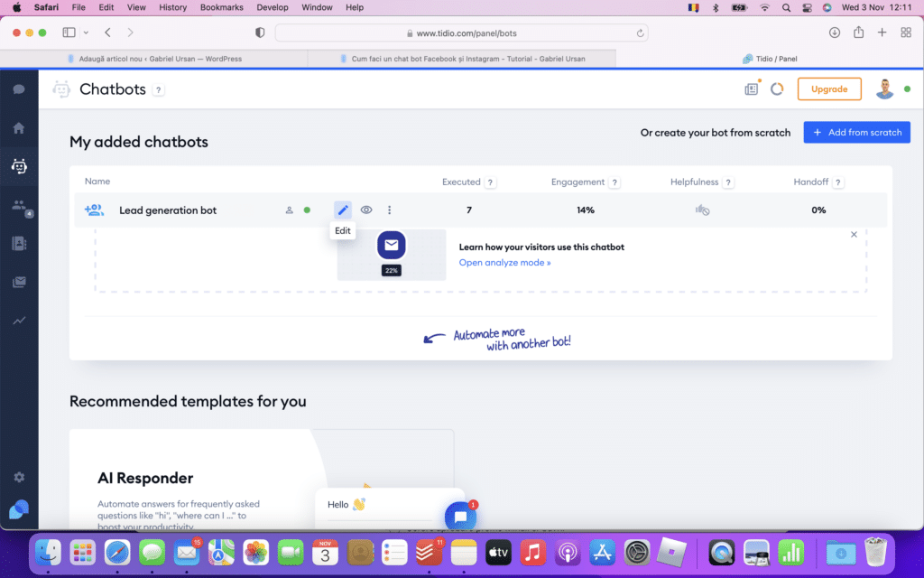The height and width of the screenshot is (578, 924).
Task: Click the usage ring icon in header
Action: point(777,89)
